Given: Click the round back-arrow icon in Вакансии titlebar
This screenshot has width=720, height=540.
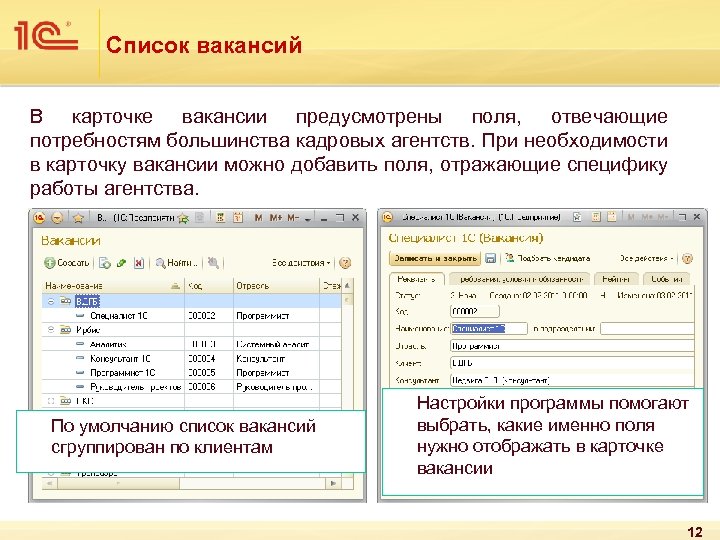Looking at the screenshot, I should 57,218.
